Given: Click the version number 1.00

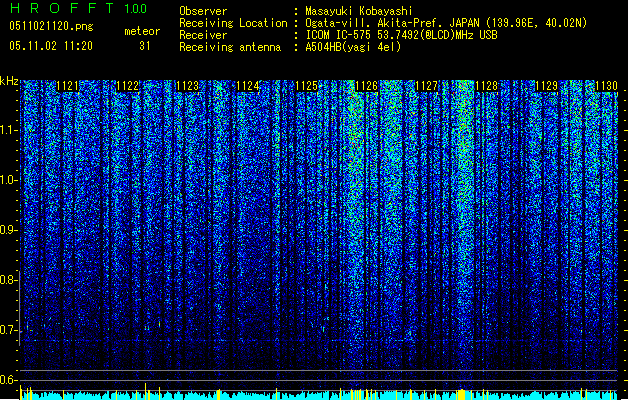Looking at the screenshot, I should (x=135, y=9).
